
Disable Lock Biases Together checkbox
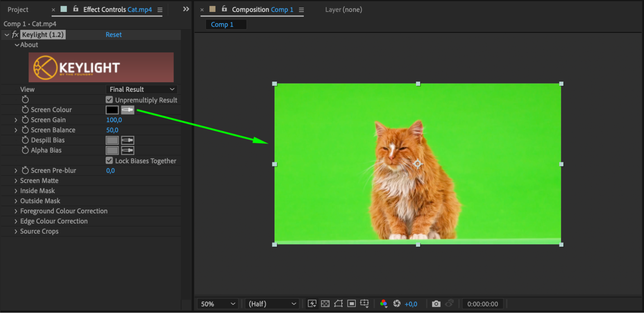click(110, 161)
